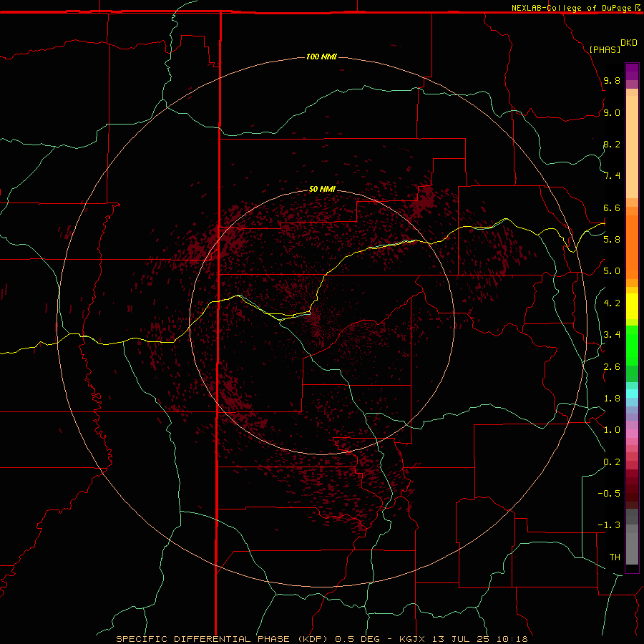
Task: Click the yellow segment of the colorbar
Action: (632, 306)
